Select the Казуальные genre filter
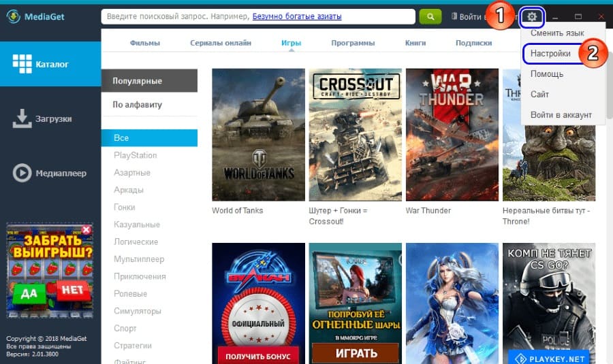 137,225
